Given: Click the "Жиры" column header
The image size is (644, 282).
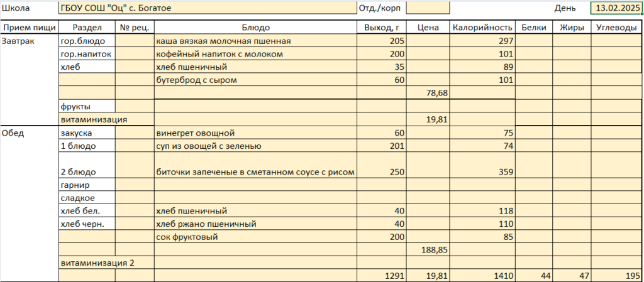Looking at the screenshot, I should pyautogui.click(x=572, y=28).
